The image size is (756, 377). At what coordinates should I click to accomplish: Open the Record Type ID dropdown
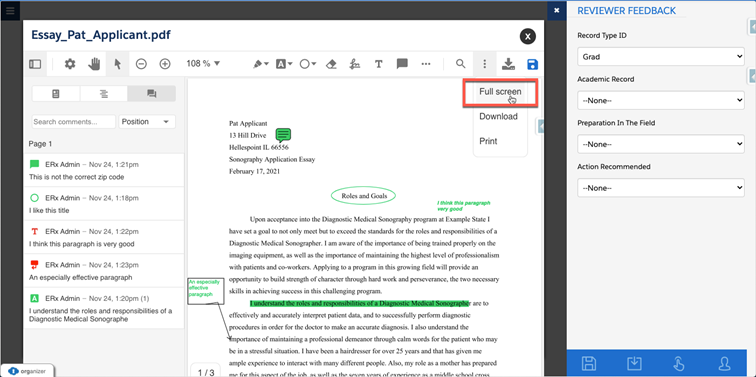(661, 57)
